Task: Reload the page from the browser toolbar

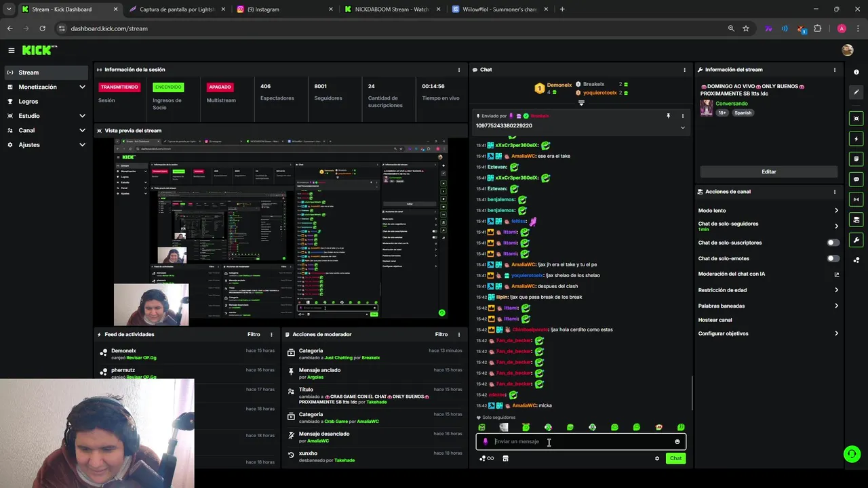Action: (43, 28)
